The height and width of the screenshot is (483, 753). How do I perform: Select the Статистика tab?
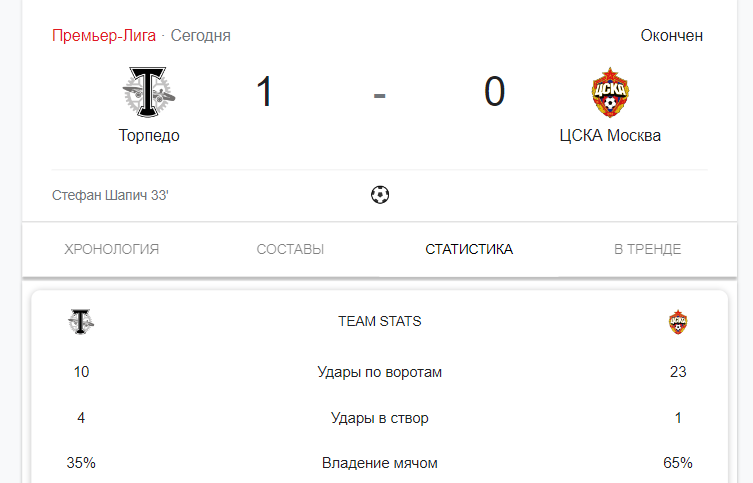(x=469, y=249)
